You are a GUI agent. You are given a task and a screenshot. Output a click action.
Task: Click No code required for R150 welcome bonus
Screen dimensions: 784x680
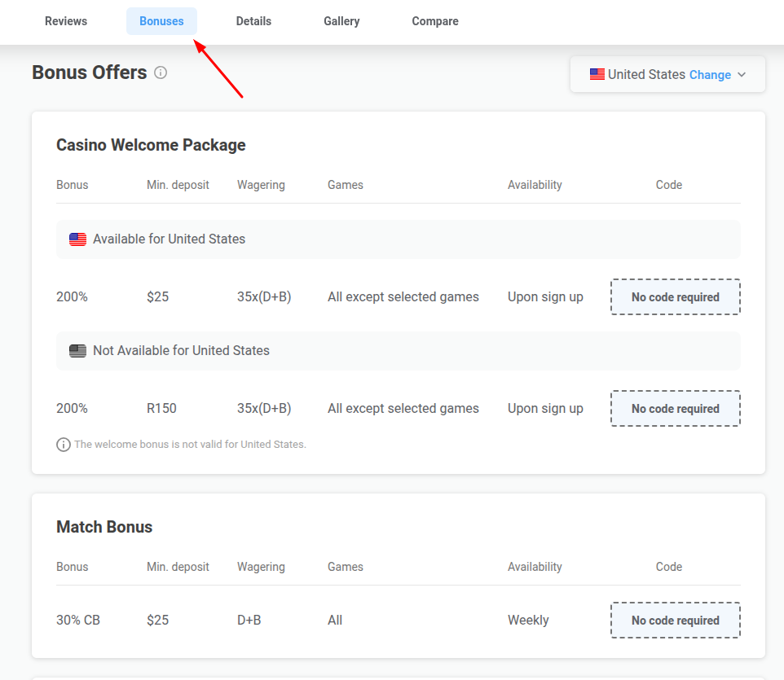coord(675,409)
